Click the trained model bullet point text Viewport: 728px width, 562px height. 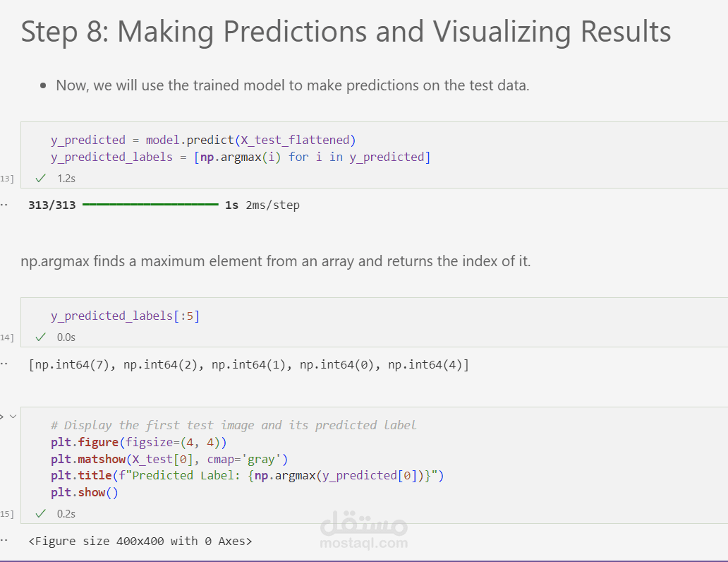pyautogui.click(x=292, y=86)
